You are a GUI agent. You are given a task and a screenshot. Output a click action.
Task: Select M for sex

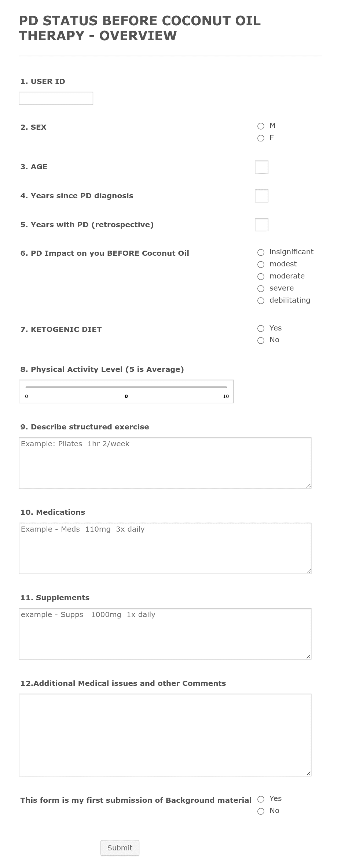coord(261,126)
